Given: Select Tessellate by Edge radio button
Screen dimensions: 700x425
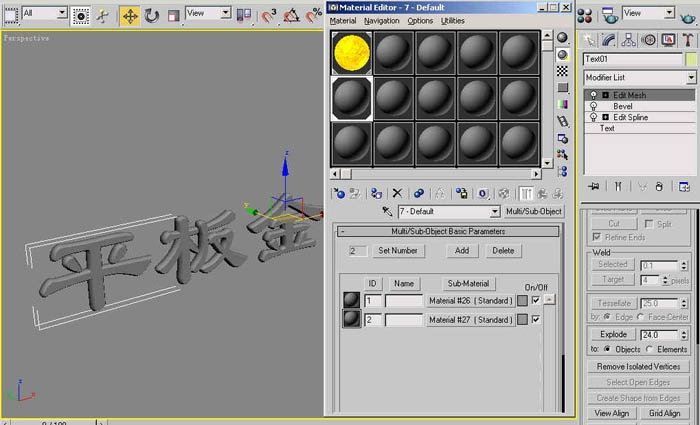Looking at the screenshot, I should (x=607, y=317).
